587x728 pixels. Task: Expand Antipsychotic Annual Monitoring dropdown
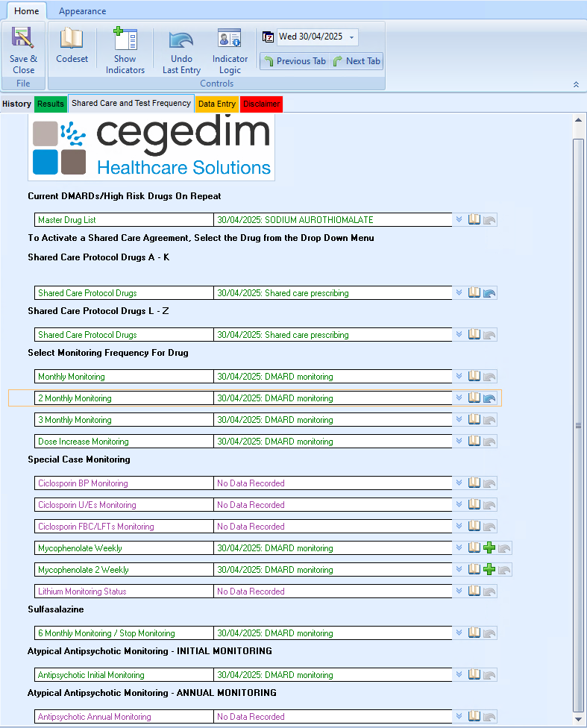pos(459,716)
